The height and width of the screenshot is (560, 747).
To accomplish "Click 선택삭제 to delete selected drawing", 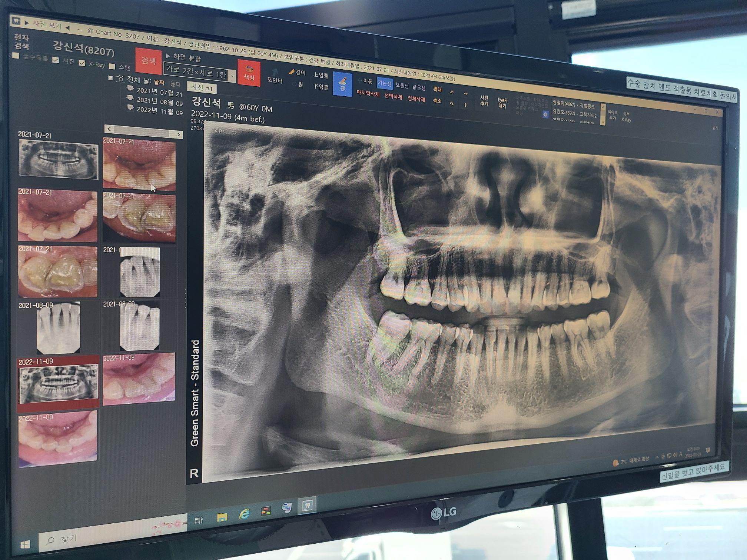I will (x=393, y=97).
